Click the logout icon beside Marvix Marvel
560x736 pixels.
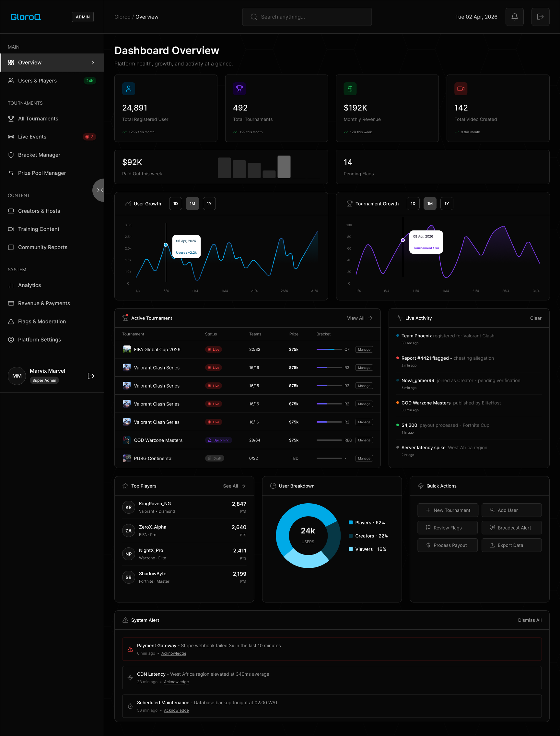pos(91,376)
